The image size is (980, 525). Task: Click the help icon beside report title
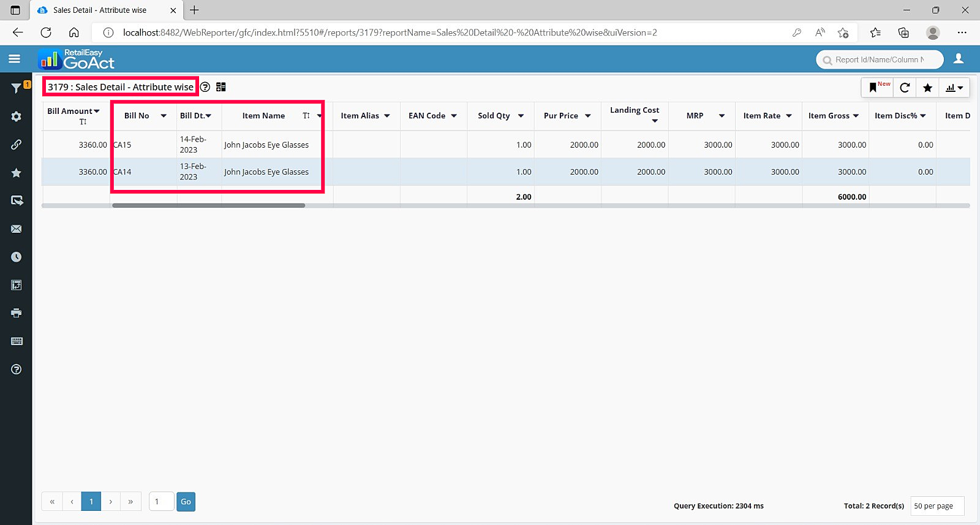pos(205,87)
